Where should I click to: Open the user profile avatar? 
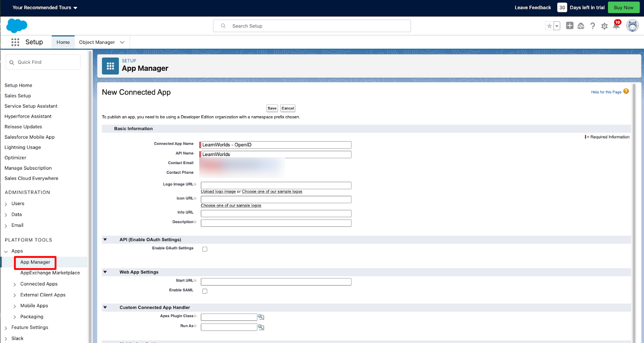pos(632,26)
